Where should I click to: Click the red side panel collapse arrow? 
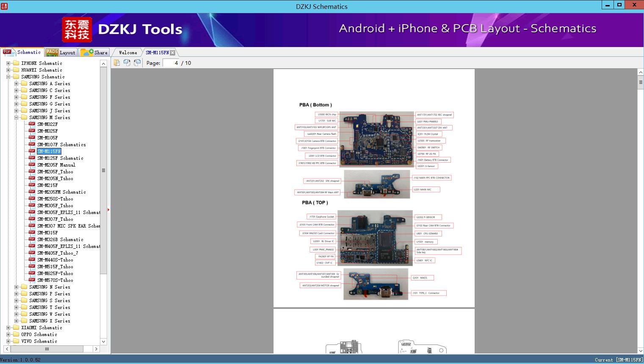click(x=108, y=210)
